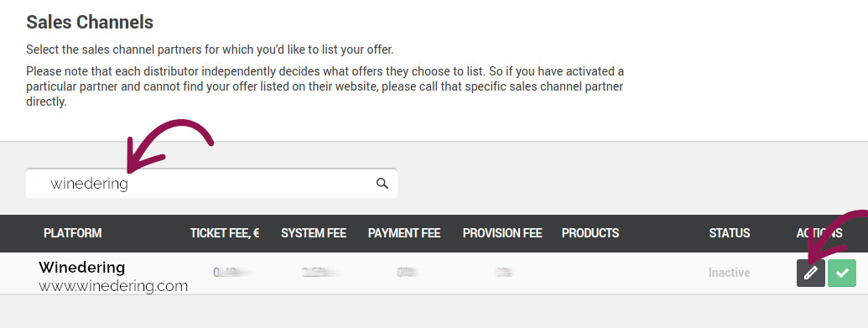This screenshot has width=868, height=328.
Task: Click the magnifying glass search icon
Action: (382, 184)
